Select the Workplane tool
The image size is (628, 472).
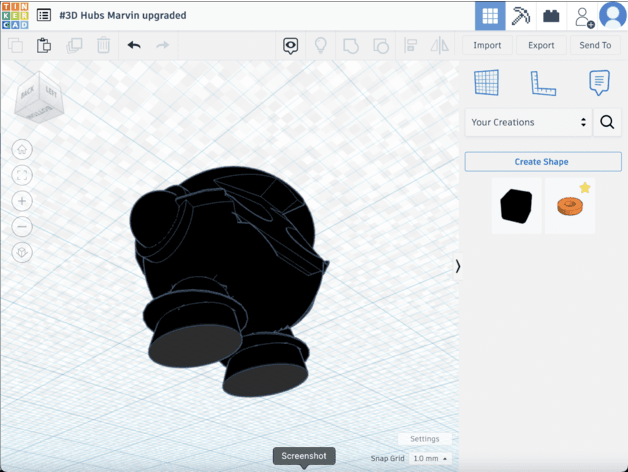(487, 83)
